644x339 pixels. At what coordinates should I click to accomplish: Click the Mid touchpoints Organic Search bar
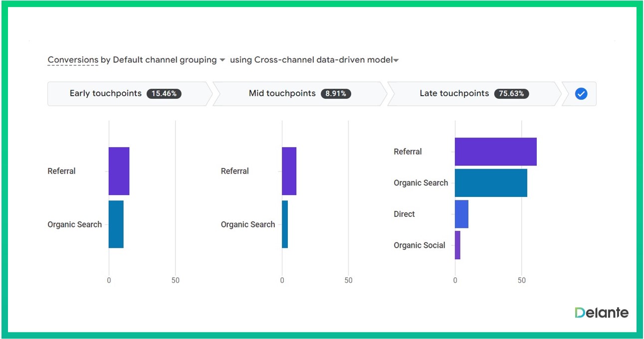tap(285, 224)
